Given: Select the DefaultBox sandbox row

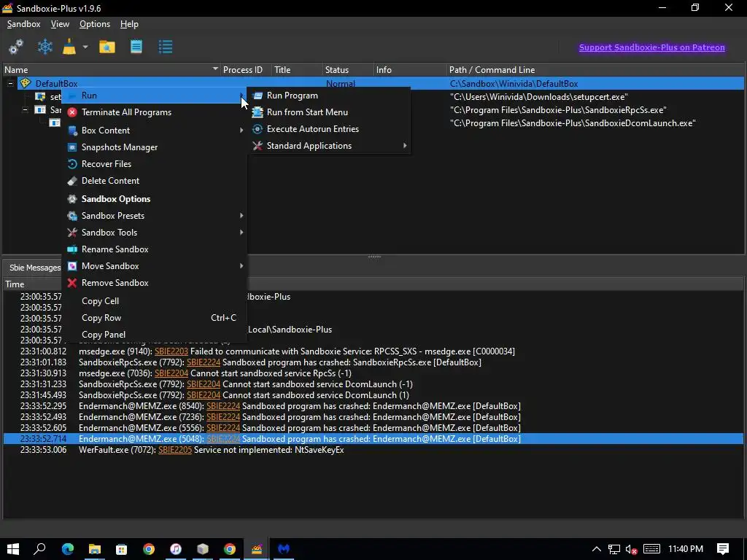Looking at the screenshot, I should (373, 83).
